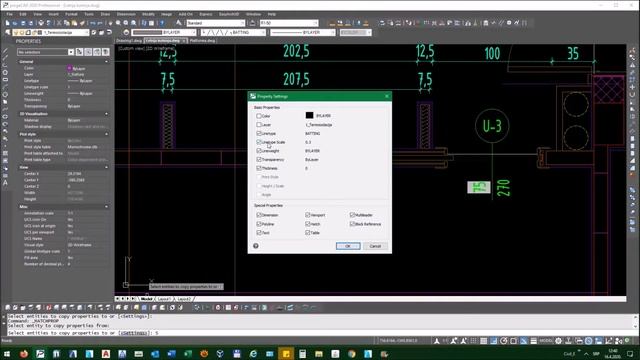Click the New drawing icon in the toolbar
Viewport: 640px width, 360px height.
7,23
